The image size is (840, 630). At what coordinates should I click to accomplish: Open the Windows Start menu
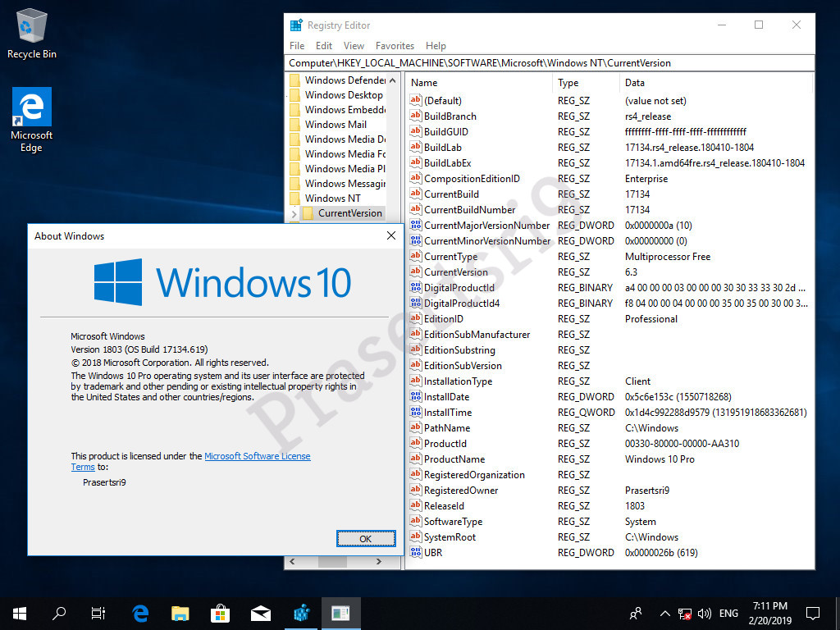click(20, 613)
